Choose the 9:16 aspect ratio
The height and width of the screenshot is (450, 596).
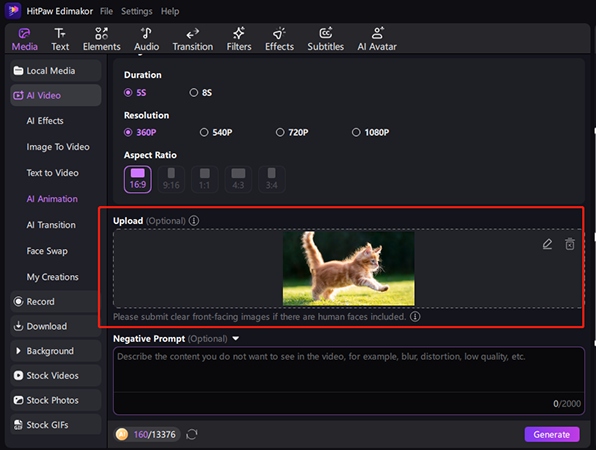(171, 179)
